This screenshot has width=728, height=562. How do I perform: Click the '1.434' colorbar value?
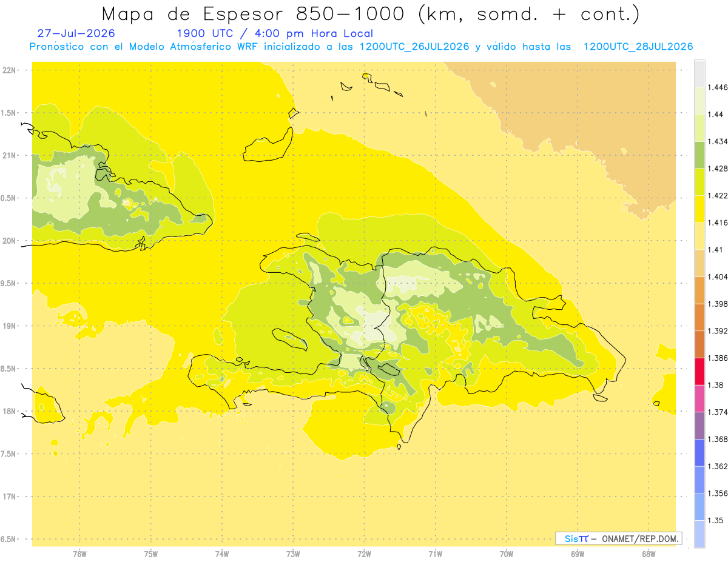click(x=717, y=141)
